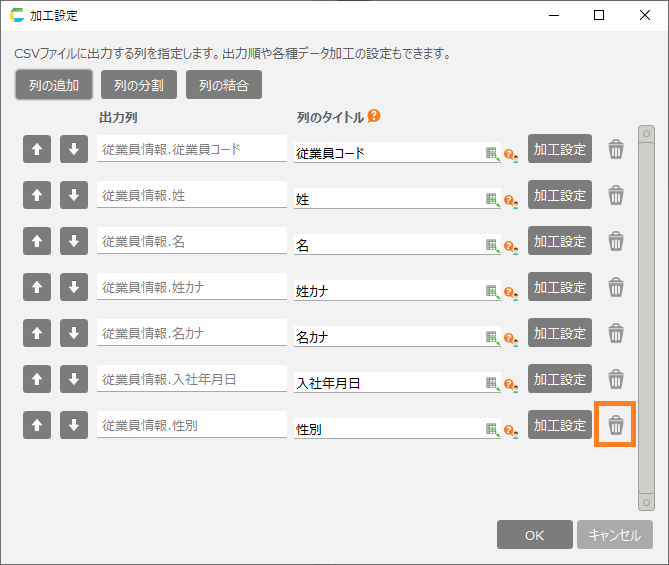
Task: Move the 入社年月日 row up
Action: (x=36, y=380)
